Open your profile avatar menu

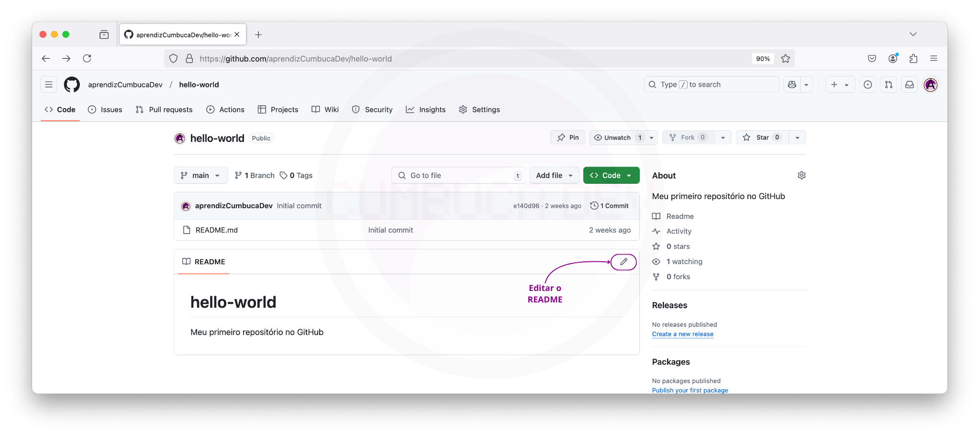click(x=930, y=84)
